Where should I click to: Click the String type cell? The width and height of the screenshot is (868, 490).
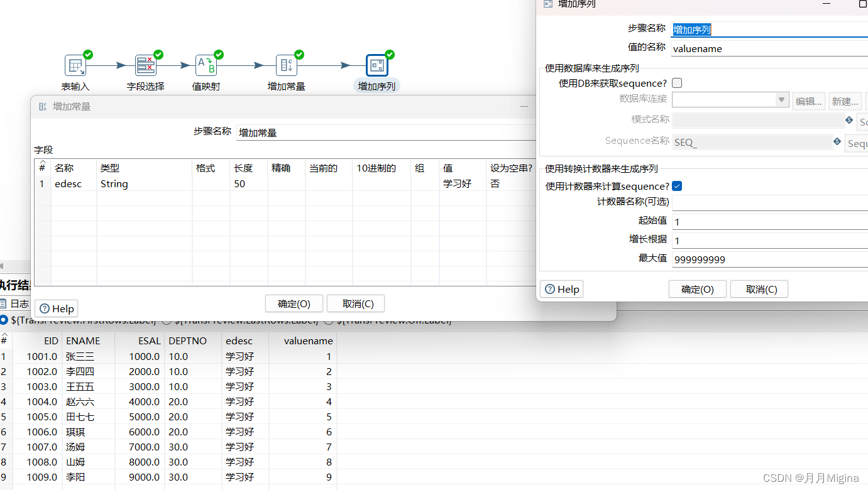point(144,183)
